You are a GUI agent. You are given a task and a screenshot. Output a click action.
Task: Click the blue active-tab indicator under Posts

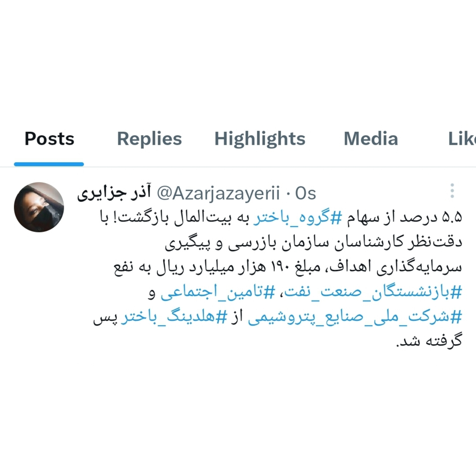(x=49, y=164)
